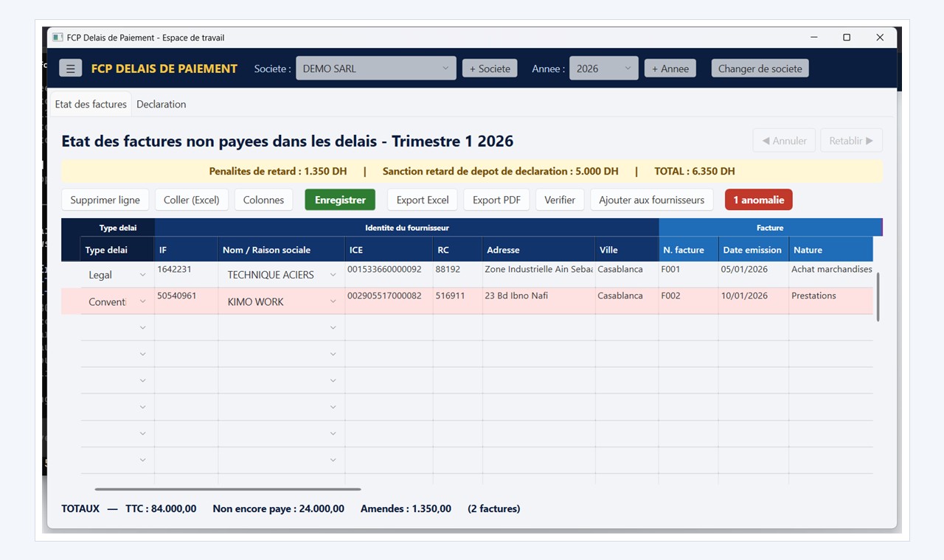The width and height of the screenshot is (944, 560).
Task: Click the Annuler undo button
Action: pyautogui.click(x=784, y=141)
